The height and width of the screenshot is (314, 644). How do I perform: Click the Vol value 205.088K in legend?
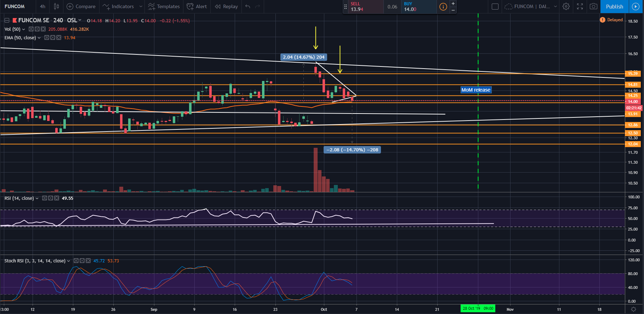[58, 29]
